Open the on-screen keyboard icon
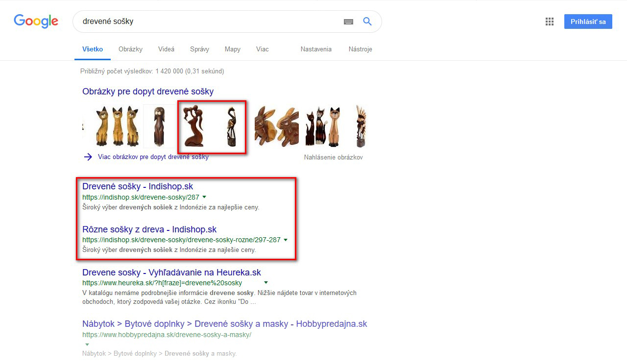The height and width of the screenshot is (364, 627). pos(348,22)
